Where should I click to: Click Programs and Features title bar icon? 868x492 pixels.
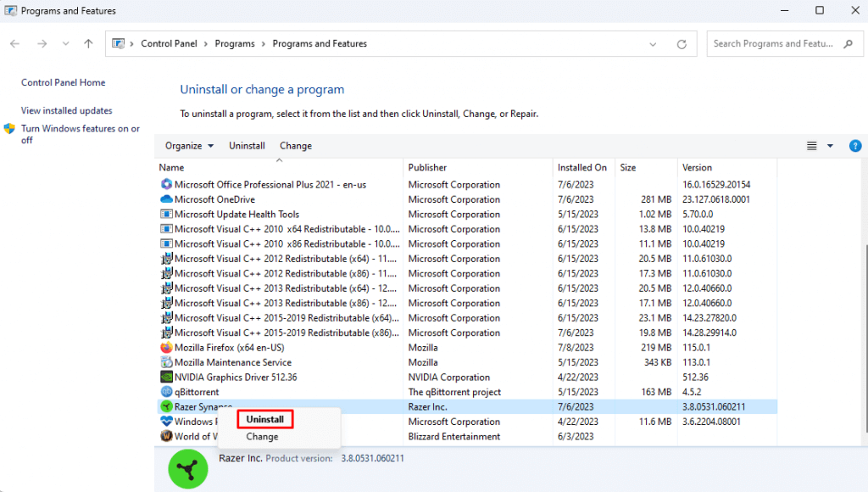(x=10, y=10)
